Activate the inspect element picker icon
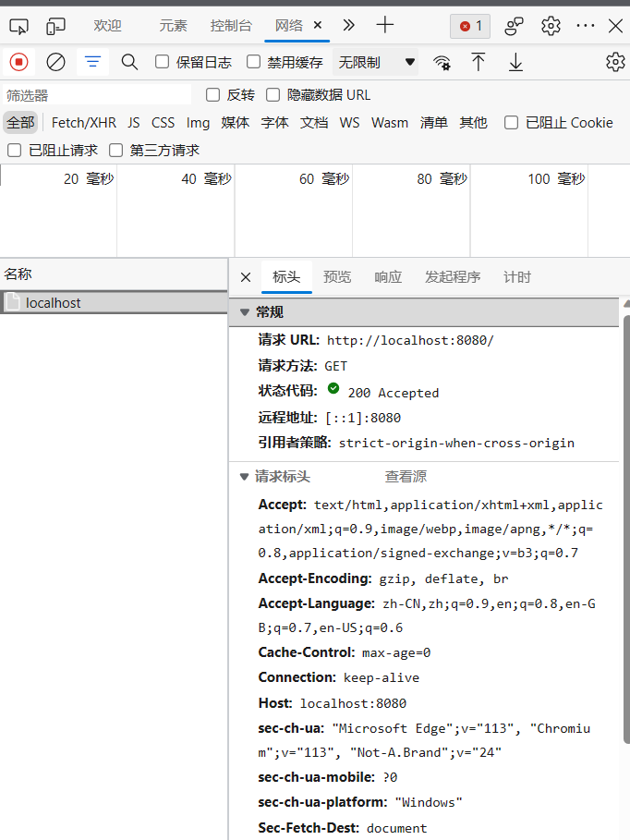Screen dimensions: 630x840 coord(19,26)
